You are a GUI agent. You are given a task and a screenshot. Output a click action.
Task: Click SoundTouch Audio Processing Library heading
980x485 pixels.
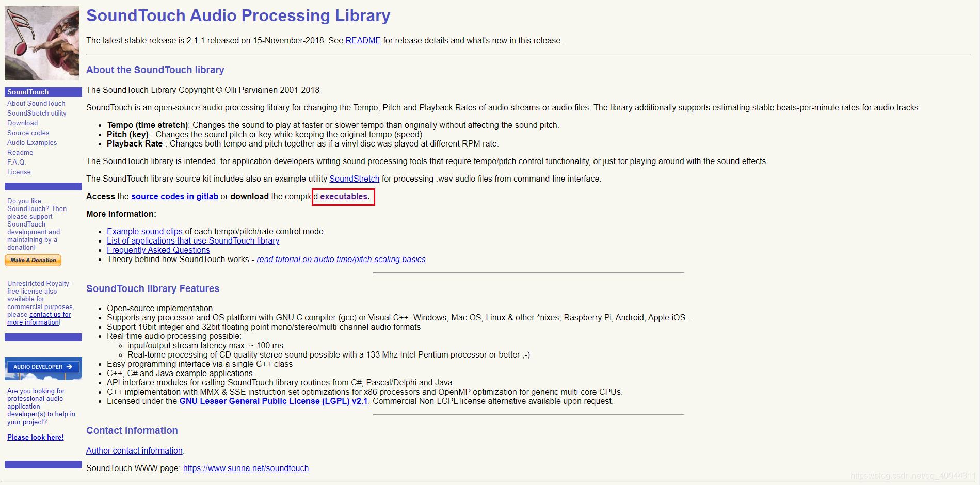[x=238, y=16]
